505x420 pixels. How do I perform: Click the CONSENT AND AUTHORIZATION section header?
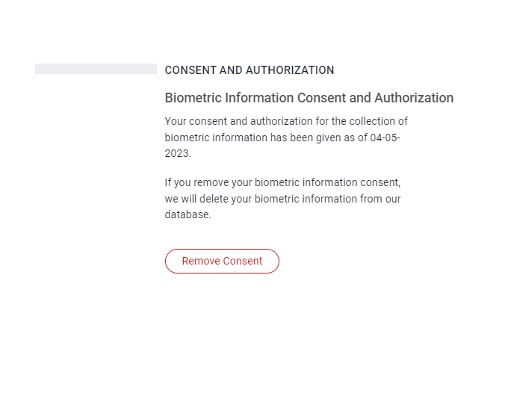pos(250,70)
